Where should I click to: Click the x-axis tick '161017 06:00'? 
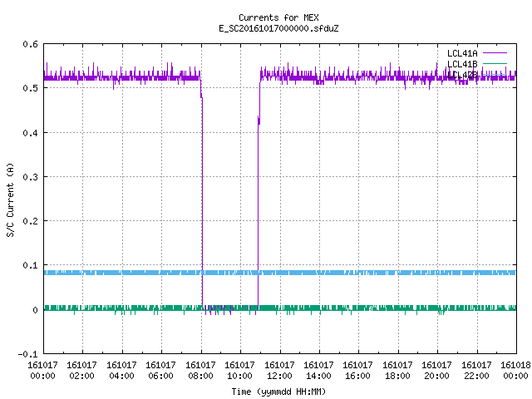click(x=160, y=371)
